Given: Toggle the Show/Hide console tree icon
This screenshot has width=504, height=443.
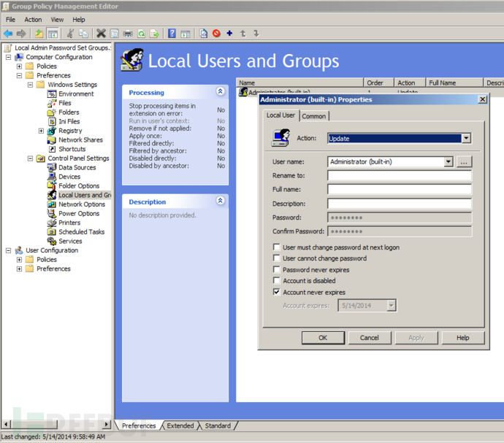Looking at the screenshot, I should 53,34.
